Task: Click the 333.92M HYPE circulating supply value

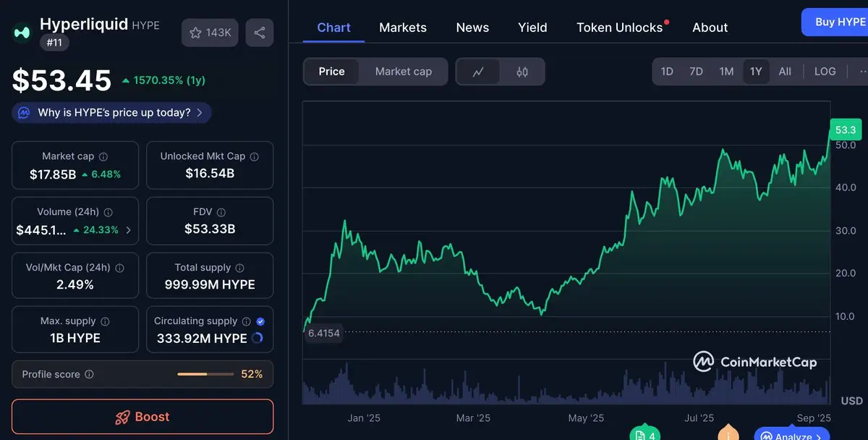Action: coord(202,338)
